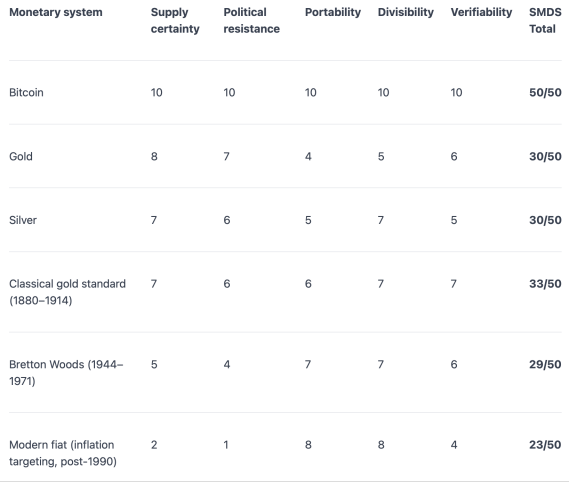Click the Classical gold standard row label
The height and width of the screenshot is (482, 569).
point(67,292)
